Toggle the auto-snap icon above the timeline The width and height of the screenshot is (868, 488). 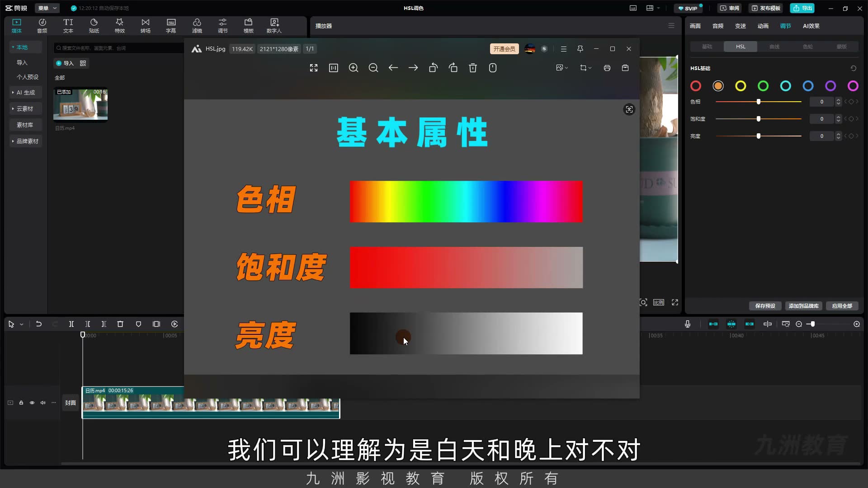pyautogui.click(x=731, y=324)
